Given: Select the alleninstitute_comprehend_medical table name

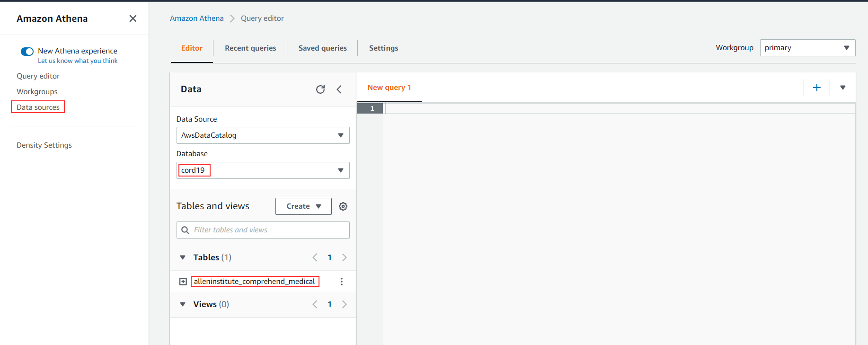Looking at the screenshot, I should tap(255, 282).
